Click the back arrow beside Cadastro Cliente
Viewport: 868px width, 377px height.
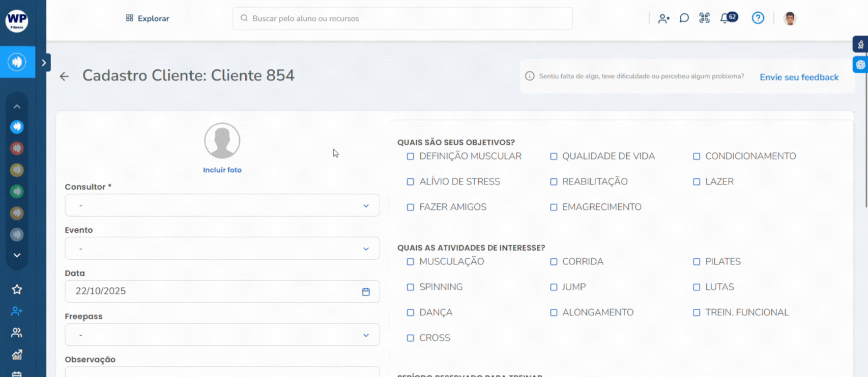click(x=64, y=76)
